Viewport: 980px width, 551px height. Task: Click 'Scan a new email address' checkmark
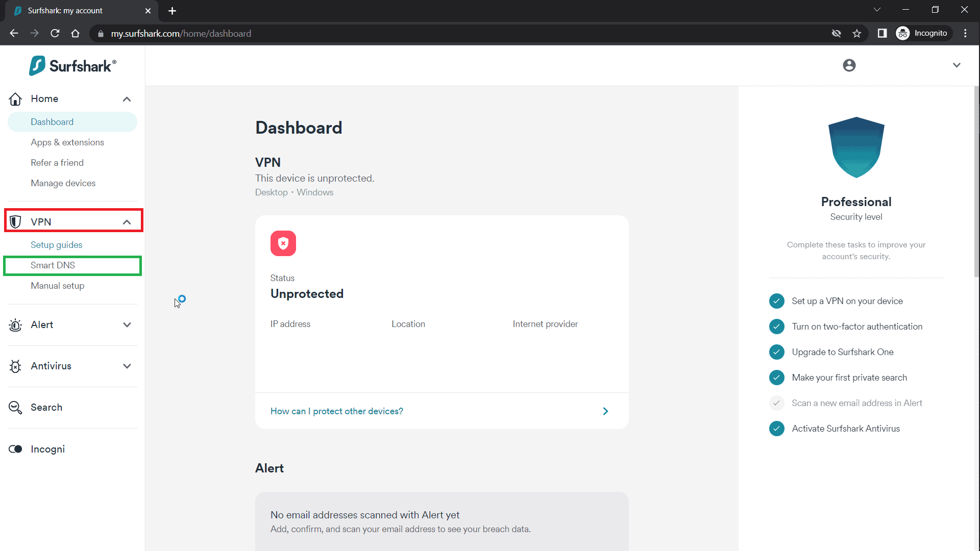[776, 403]
